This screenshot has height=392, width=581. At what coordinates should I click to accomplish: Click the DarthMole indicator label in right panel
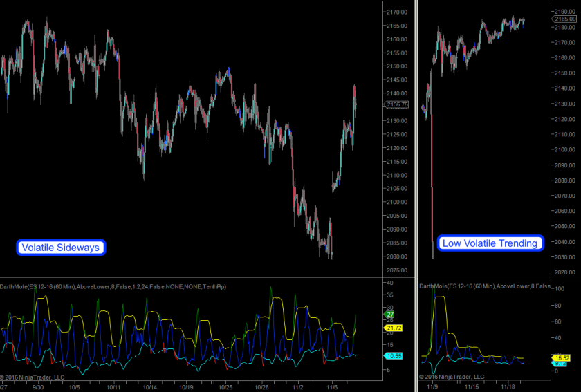[x=483, y=286]
